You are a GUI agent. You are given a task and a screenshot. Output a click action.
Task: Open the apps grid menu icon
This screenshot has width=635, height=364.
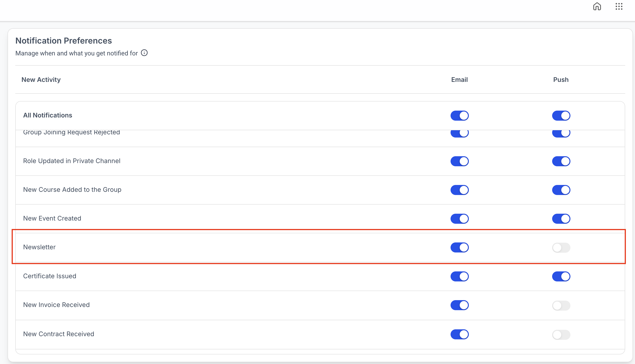tap(619, 6)
